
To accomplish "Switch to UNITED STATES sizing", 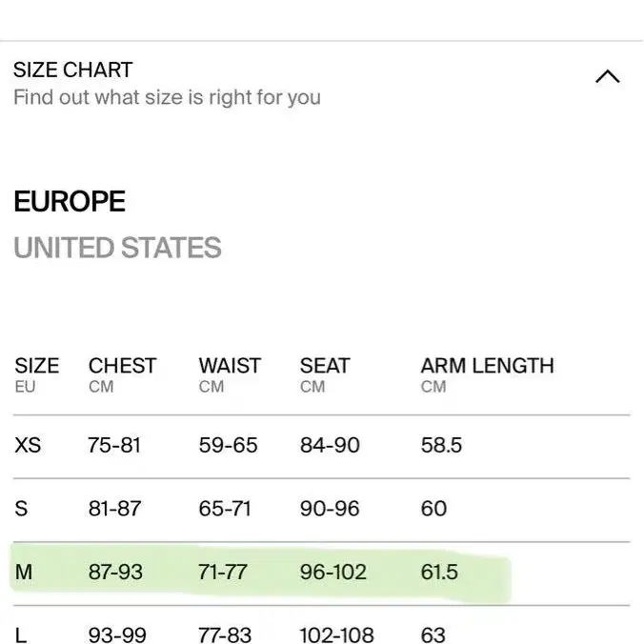I will (117, 249).
